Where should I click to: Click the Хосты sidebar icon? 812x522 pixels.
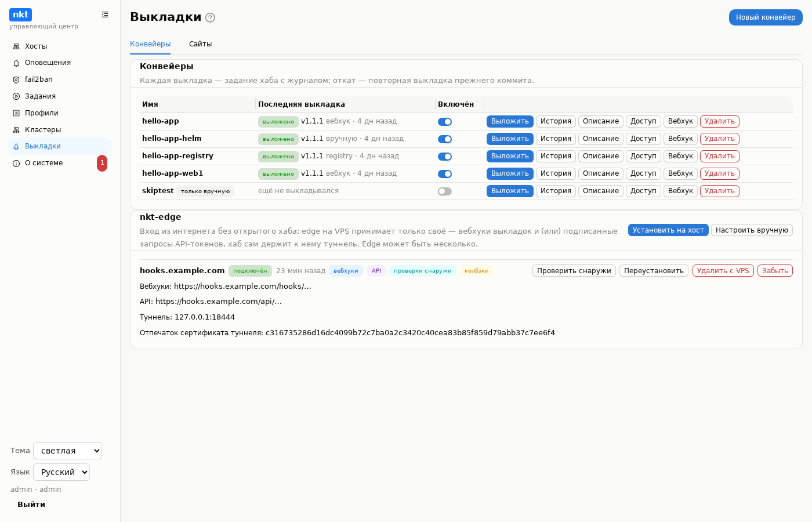tap(16, 46)
